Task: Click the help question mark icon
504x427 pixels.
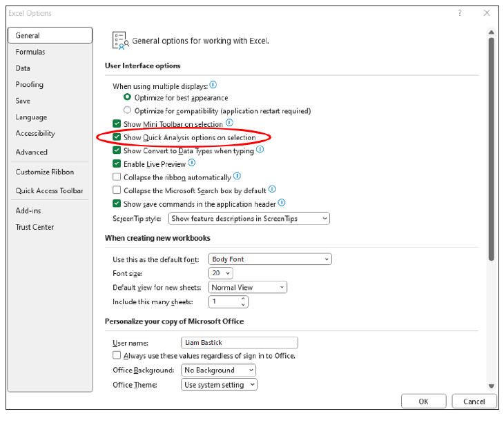Action: click(x=460, y=13)
